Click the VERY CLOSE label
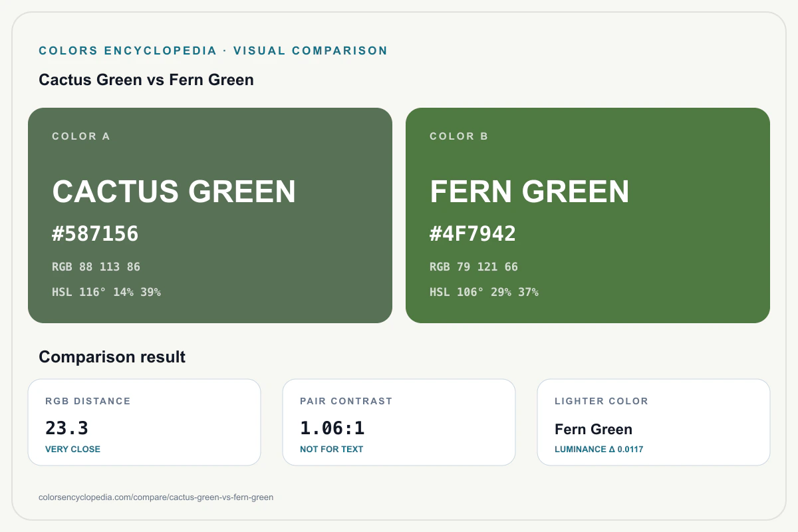The width and height of the screenshot is (798, 532). [x=72, y=450]
